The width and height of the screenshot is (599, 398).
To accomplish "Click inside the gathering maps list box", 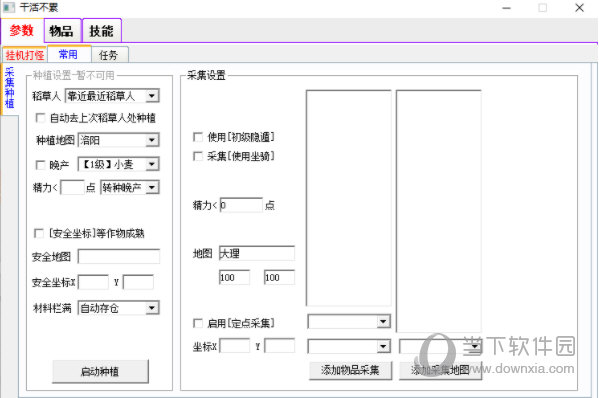I will (x=439, y=211).
